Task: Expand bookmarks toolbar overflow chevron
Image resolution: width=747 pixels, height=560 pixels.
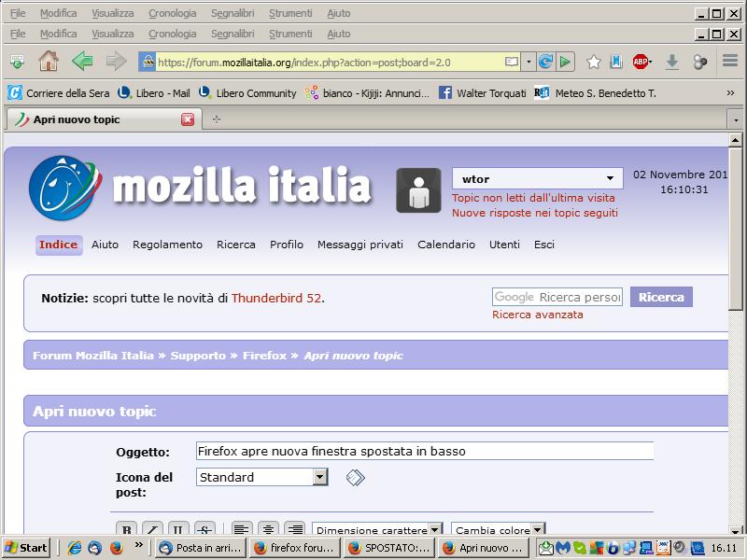Action: pyautogui.click(x=730, y=93)
